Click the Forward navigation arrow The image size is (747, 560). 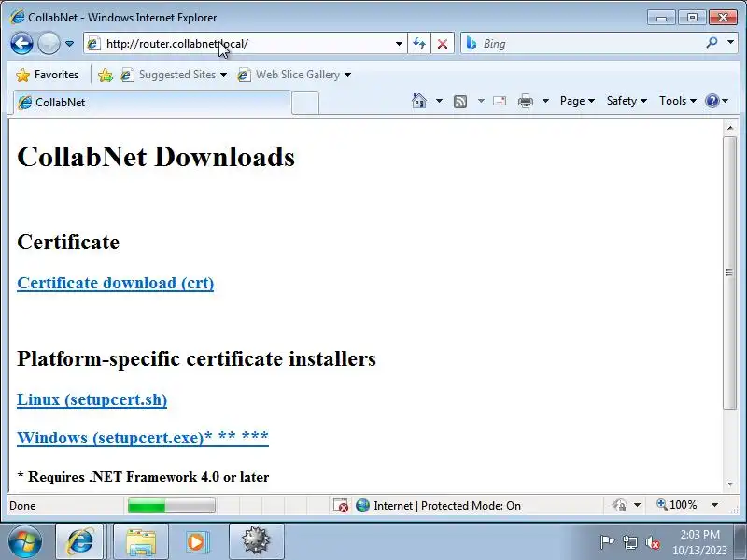(49, 44)
